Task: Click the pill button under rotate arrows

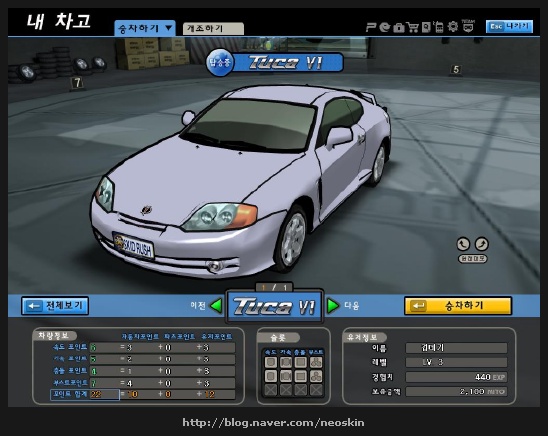Action: click(473, 259)
